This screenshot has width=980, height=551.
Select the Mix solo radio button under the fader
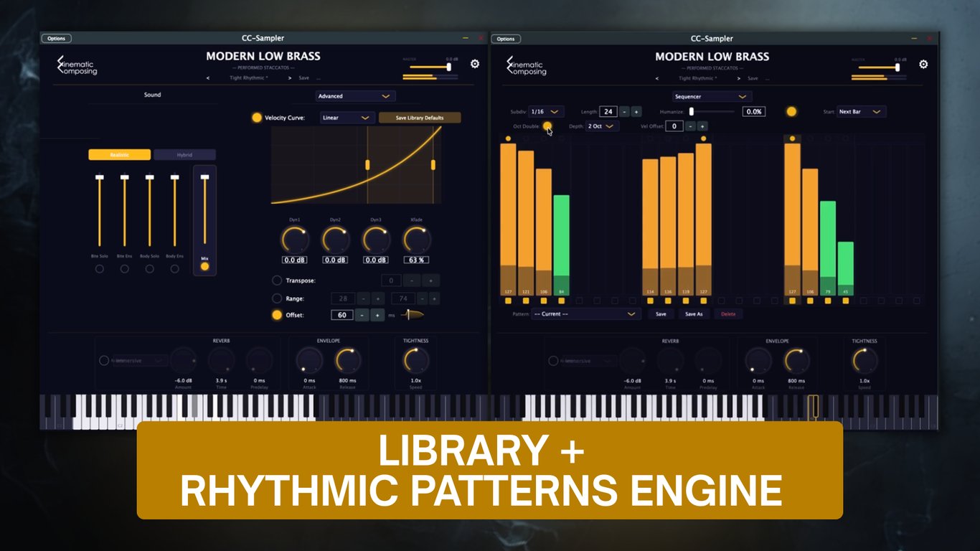coord(204,265)
